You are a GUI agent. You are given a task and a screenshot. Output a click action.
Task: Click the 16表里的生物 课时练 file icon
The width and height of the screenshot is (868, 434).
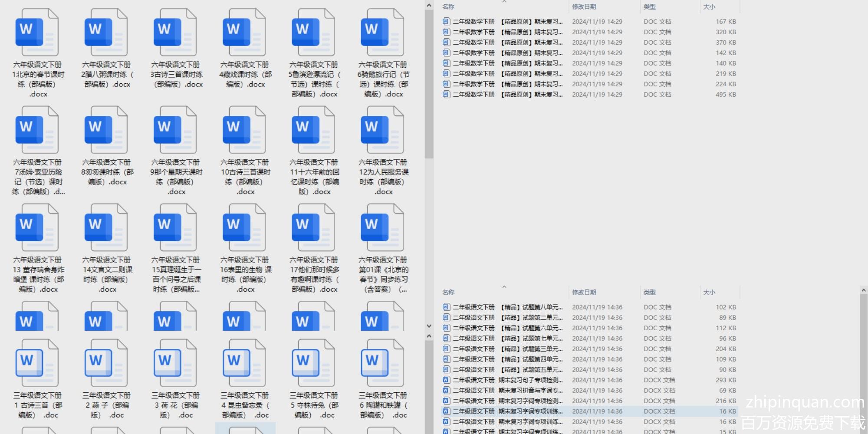click(244, 228)
